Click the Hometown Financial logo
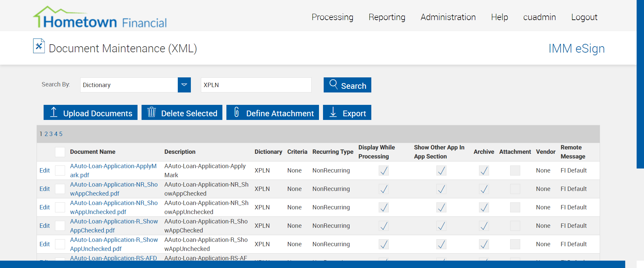 [x=100, y=18]
